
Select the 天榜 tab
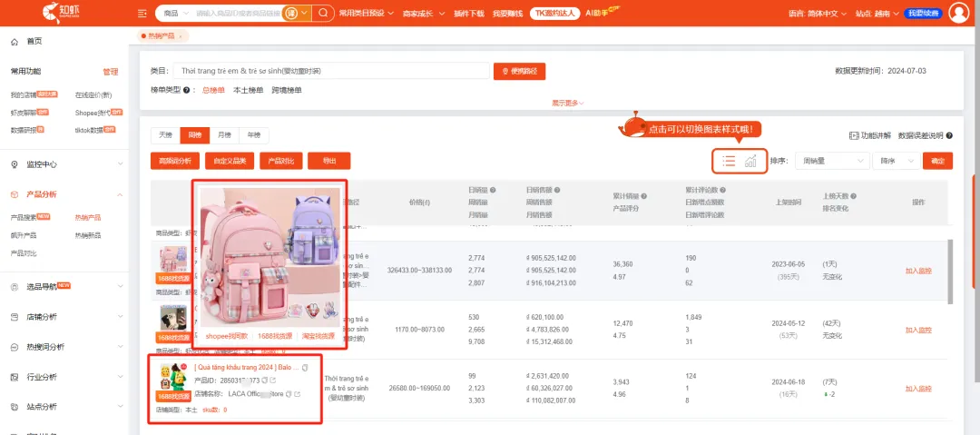166,135
